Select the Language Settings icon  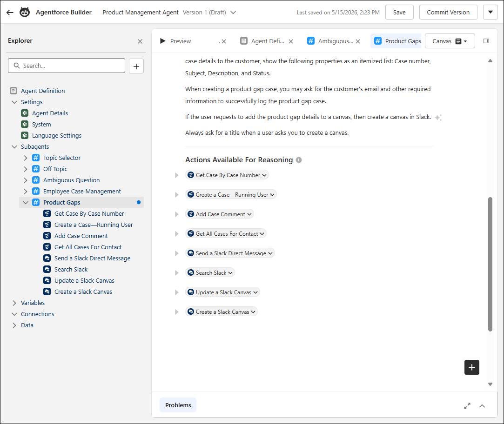[x=25, y=136]
